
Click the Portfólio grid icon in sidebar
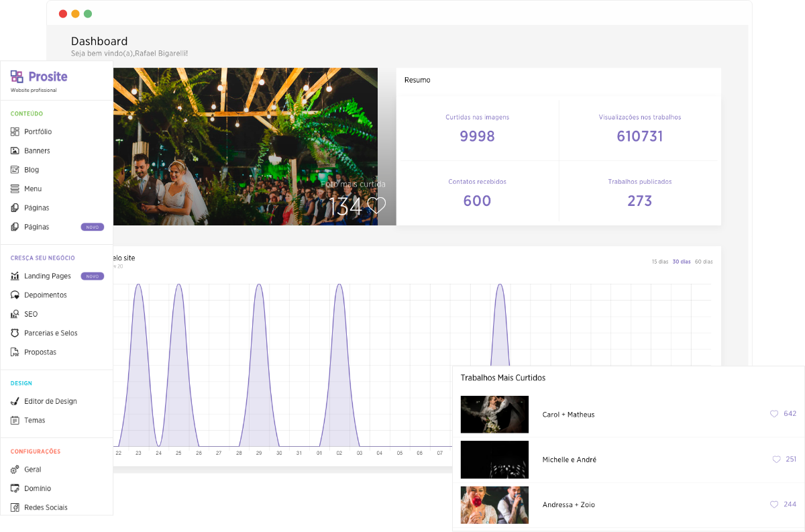tap(15, 132)
